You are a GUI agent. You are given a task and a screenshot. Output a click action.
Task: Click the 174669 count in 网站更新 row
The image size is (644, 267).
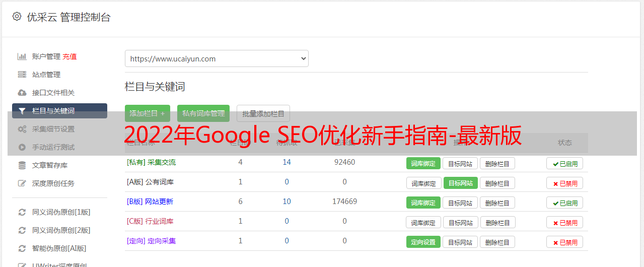coord(344,202)
